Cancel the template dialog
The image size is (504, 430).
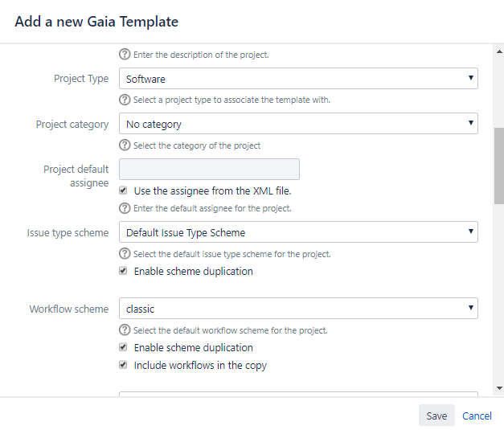point(477,416)
